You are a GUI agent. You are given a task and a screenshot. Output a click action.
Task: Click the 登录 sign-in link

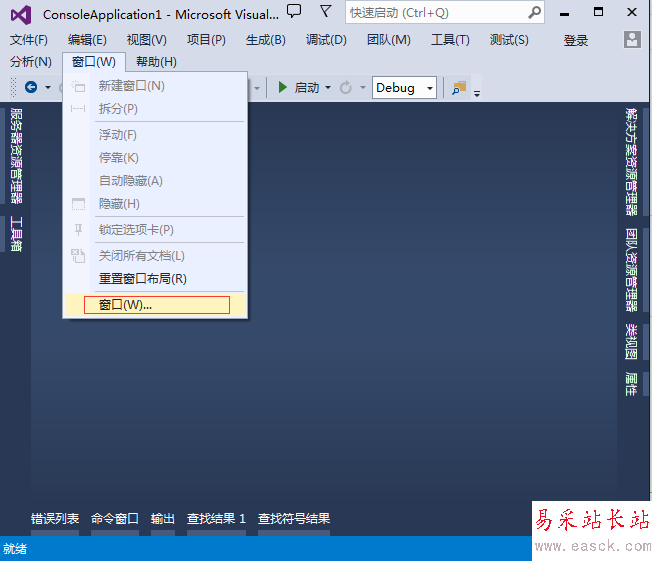coord(575,41)
